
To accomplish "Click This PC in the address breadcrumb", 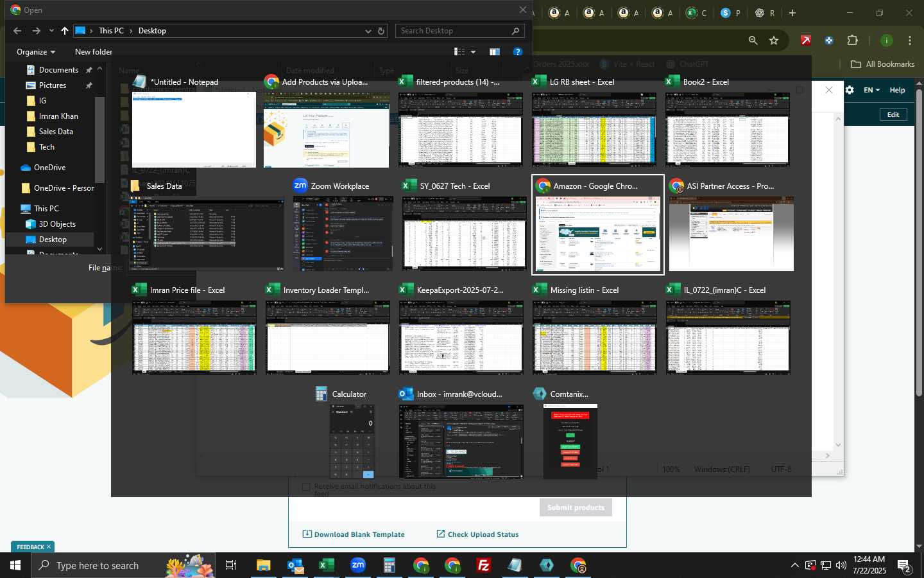I will pos(111,31).
